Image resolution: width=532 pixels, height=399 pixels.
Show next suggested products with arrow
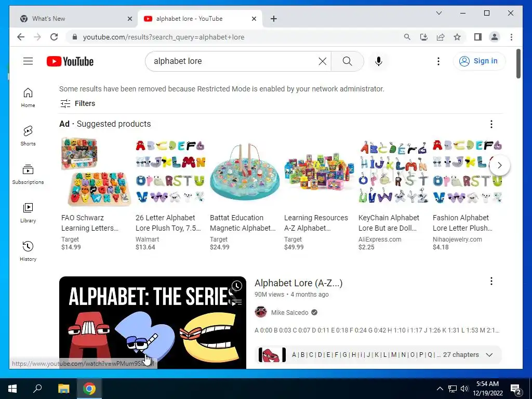point(499,165)
